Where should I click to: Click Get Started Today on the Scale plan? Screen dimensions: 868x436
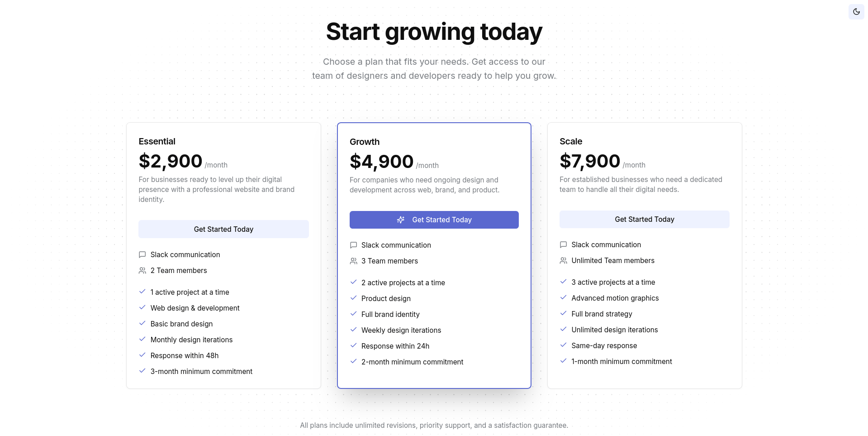point(644,219)
